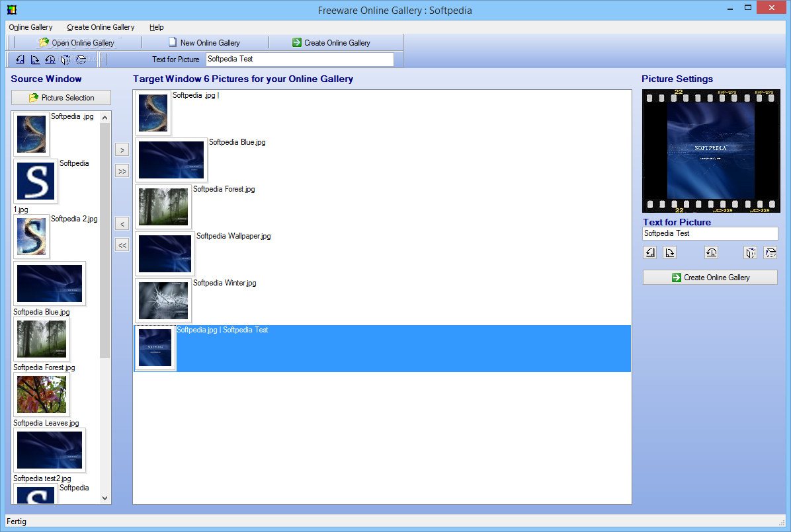Select Softpedia .jpg item in Target Window
The image size is (791, 532).
(x=382, y=114)
